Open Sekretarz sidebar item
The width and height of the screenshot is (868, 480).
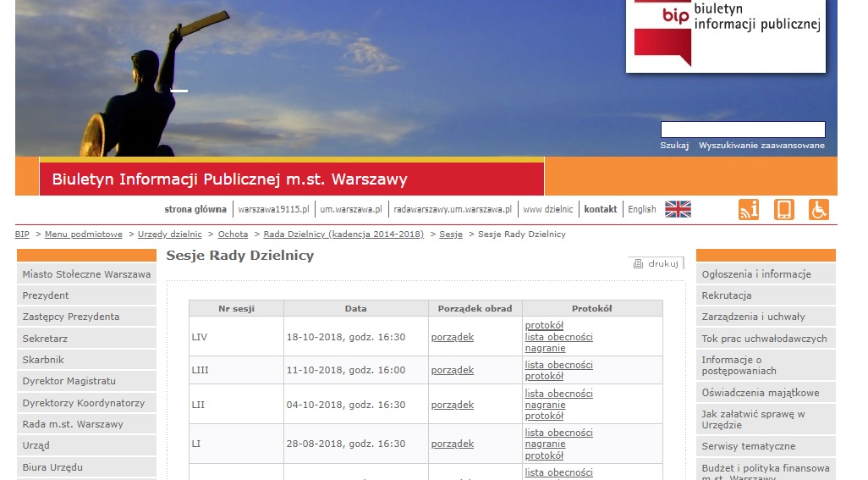(x=86, y=339)
